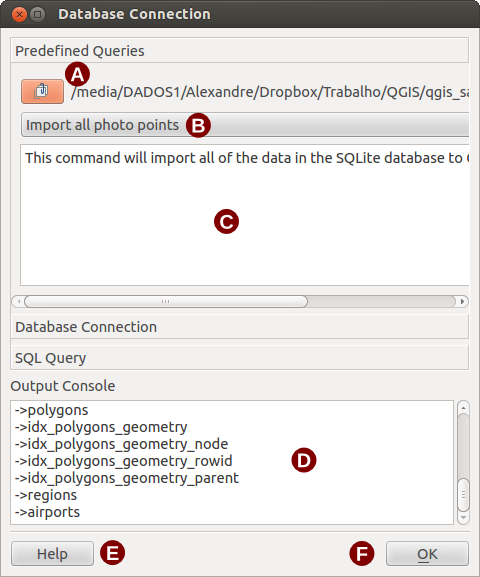Click the output console's scroll-down arrow
Viewport: 480px width, 577px height.
coord(463,517)
